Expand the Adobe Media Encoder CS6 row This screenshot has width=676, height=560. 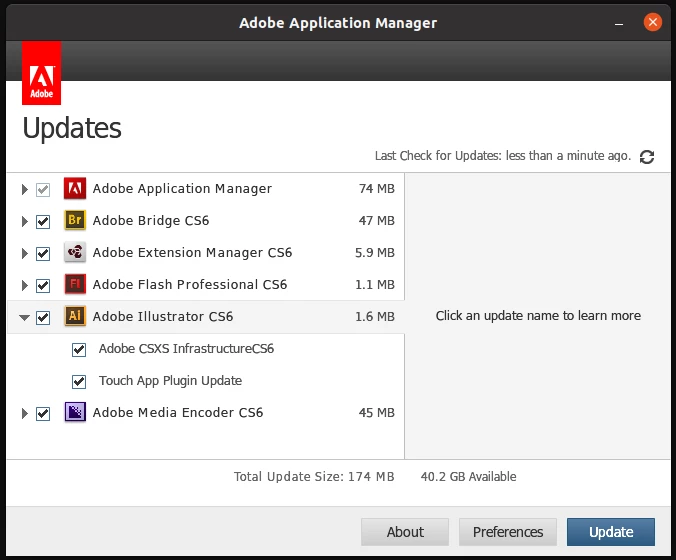click(x=25, y=413)
